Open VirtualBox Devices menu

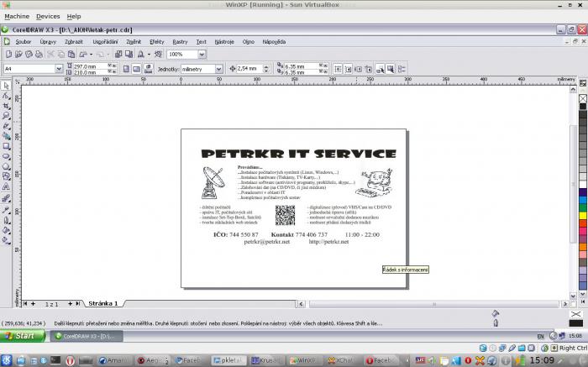coord(48,17)
